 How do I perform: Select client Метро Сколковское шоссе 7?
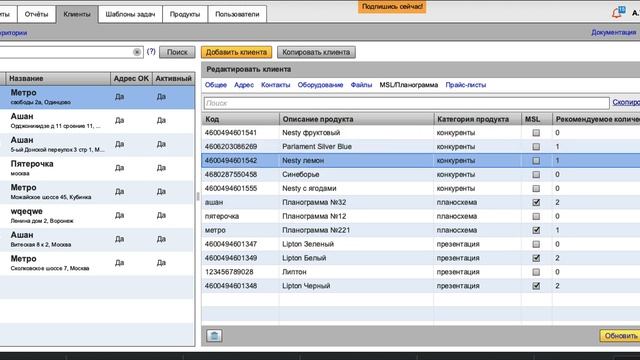[x=97, y=263]
